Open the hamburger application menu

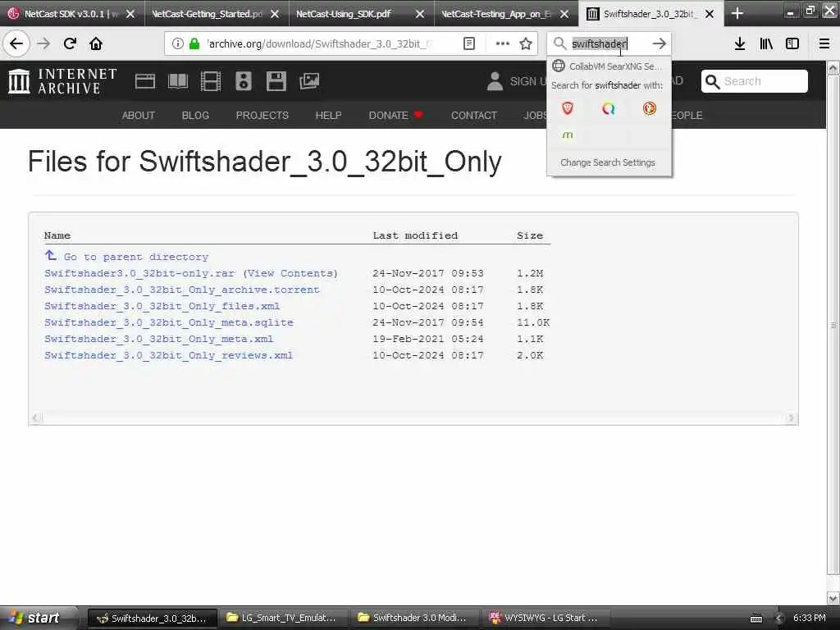click(824, 43)
